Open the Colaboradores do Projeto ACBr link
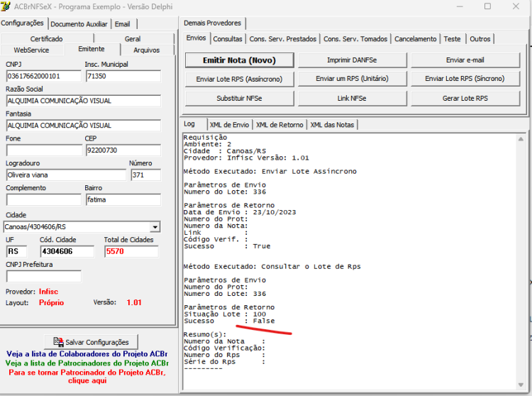Screen dimensions: 532x396 (x=87, y=354)
